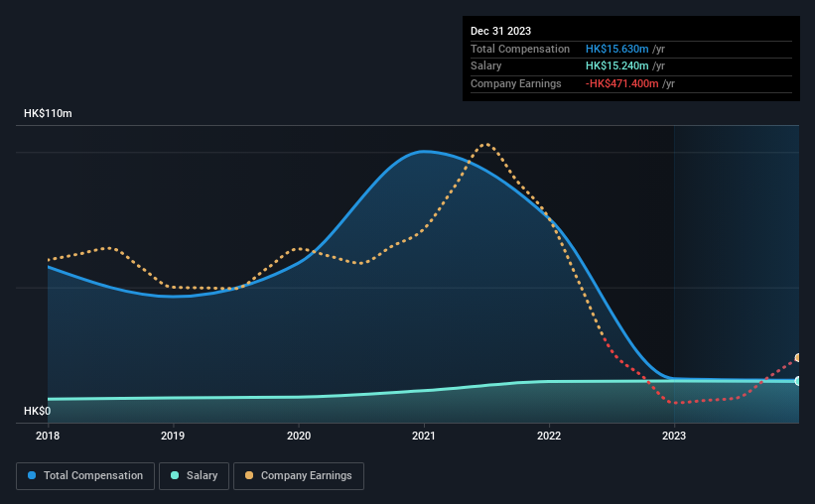Click the HK$15.630m total compensation value
Screen dimensions: 815x504
pyautogui.click(x=617, y=49)
